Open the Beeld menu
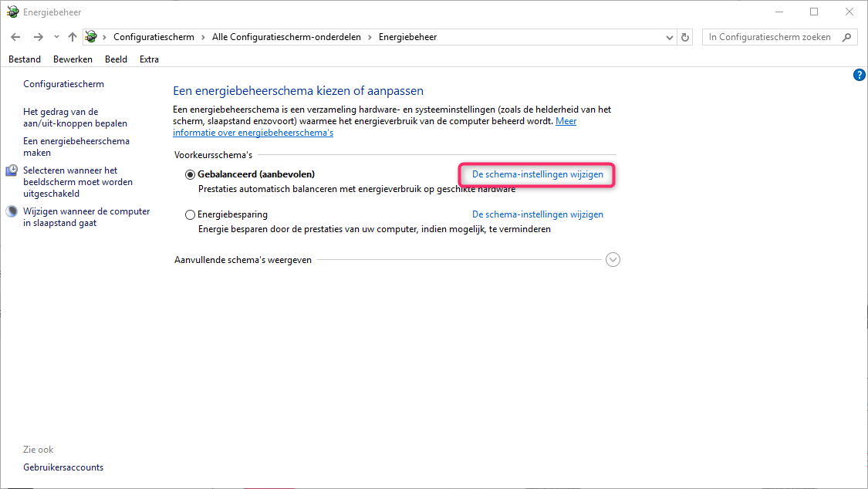Image resolution: width=868 pixels, height=489 pixels. 117,59
